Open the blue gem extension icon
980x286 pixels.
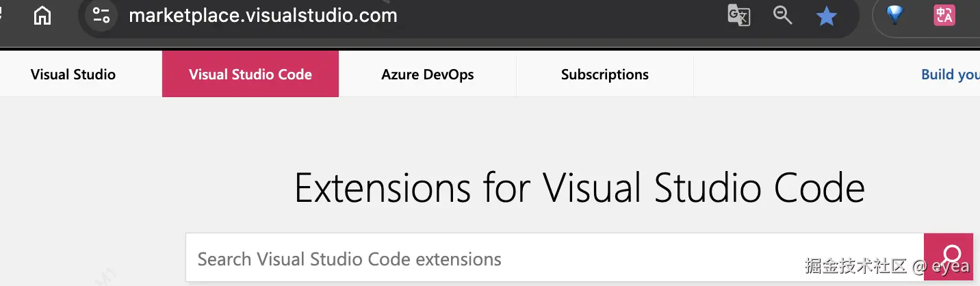[x=894, y=15]
